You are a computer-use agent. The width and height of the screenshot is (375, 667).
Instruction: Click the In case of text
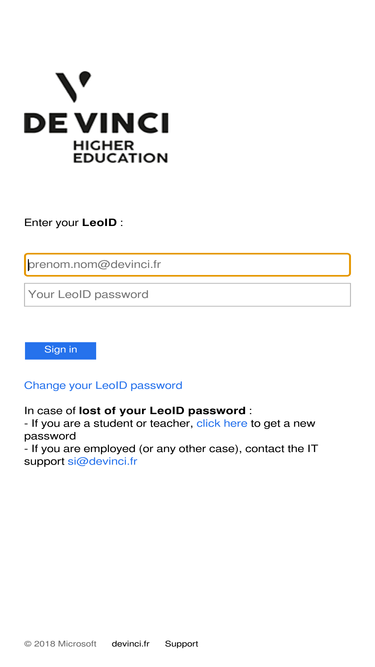pos(50,411)
